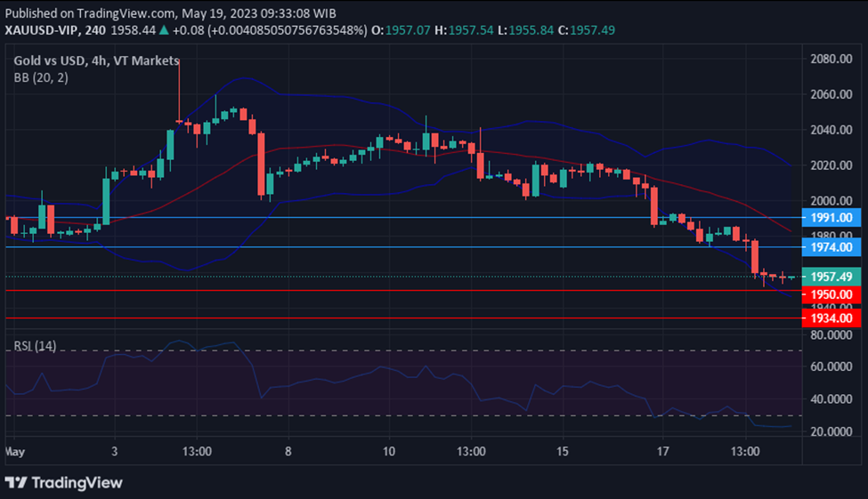Click the RSI 30 lower dashed line
Screen dimensions: 868x499
point(401,415)
